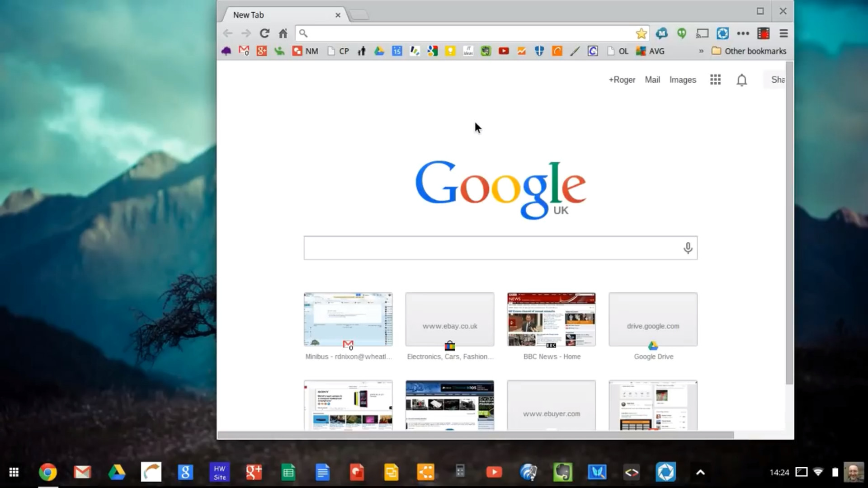
Task: Click the Google Drive taskbar icon
Action: click(x=117, y=472)
